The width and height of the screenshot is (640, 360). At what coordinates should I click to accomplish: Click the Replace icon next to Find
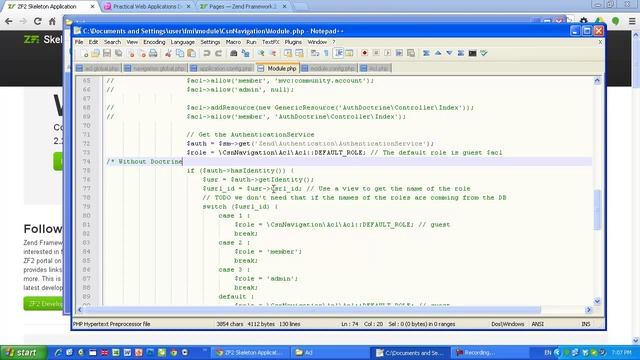[245, 53]
